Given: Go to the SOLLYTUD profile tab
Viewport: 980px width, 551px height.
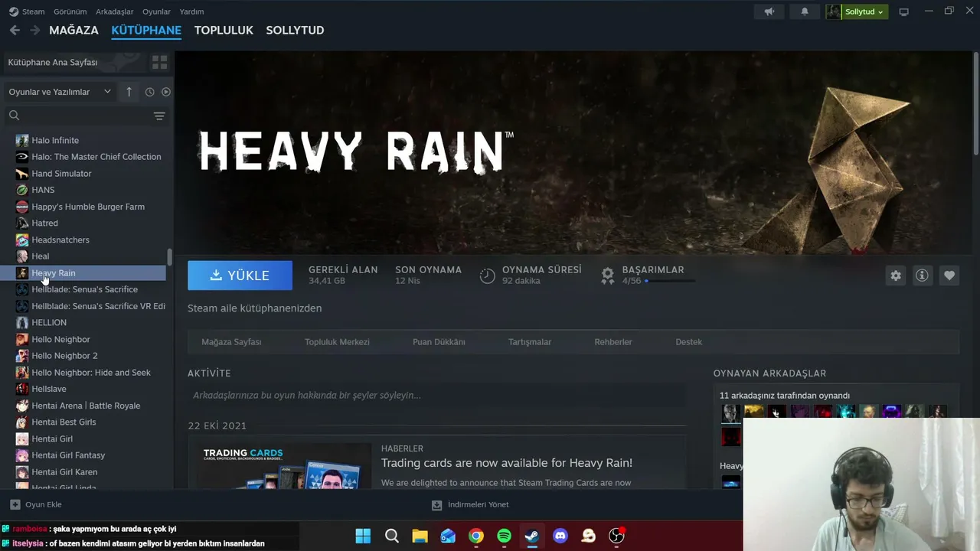Looking at the screenshot, I should [x=295, y=30].
